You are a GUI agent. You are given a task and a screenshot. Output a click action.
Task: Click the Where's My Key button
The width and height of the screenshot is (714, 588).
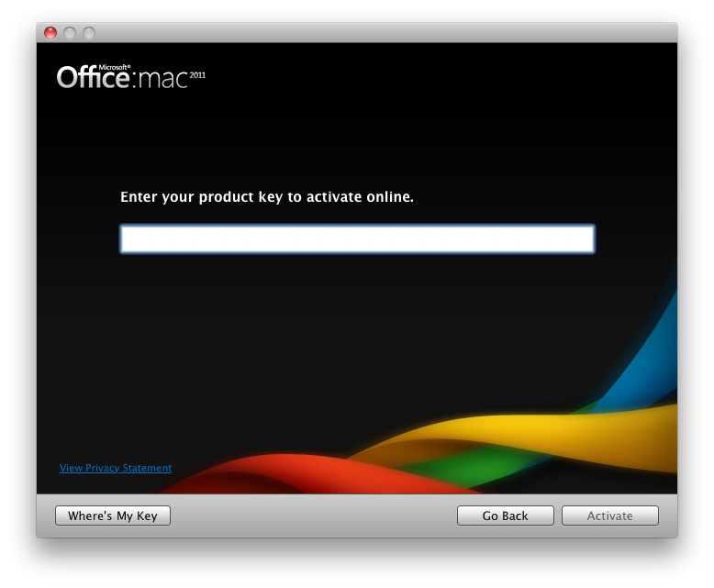113,516
